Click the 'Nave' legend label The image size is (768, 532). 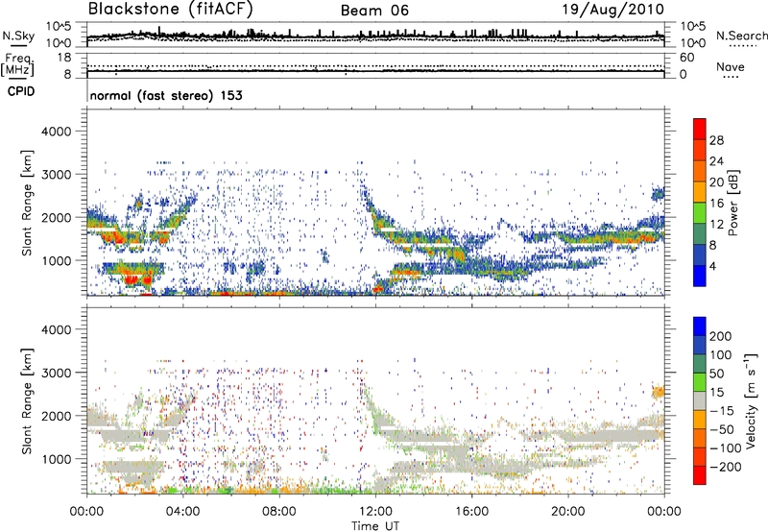731,67
